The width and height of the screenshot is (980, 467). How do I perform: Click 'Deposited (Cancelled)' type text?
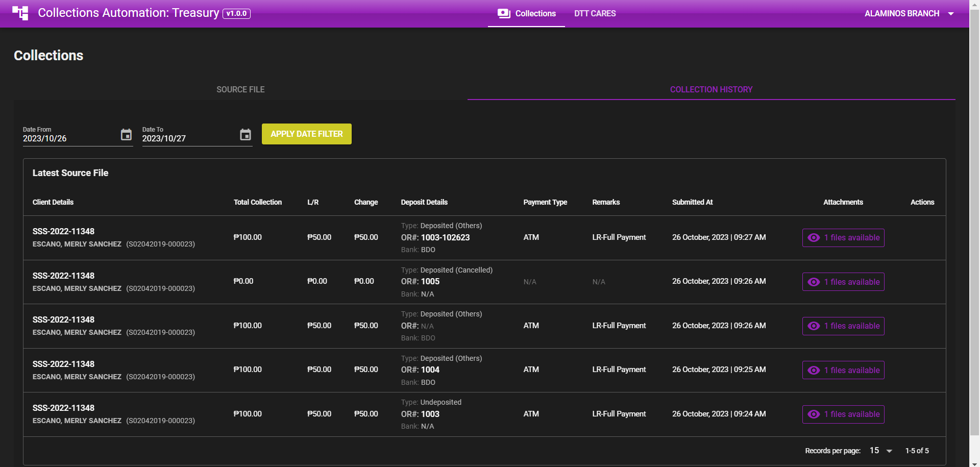click(x=456, y=270)
